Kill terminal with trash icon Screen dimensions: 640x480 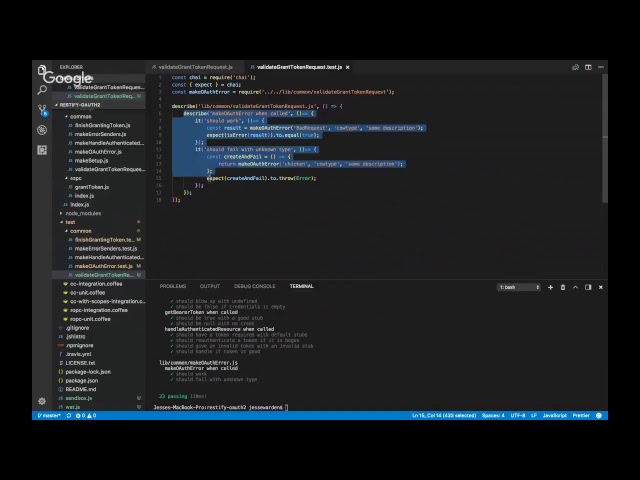click(563, 287)
